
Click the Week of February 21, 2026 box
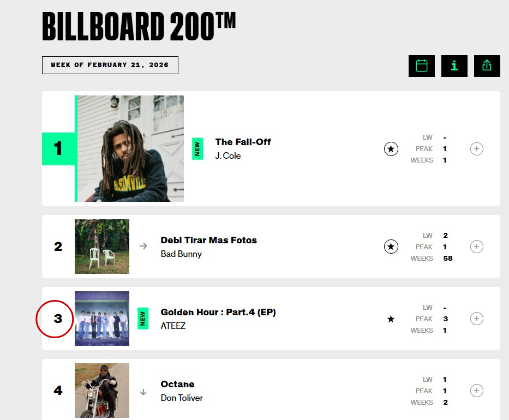(110, 65)
